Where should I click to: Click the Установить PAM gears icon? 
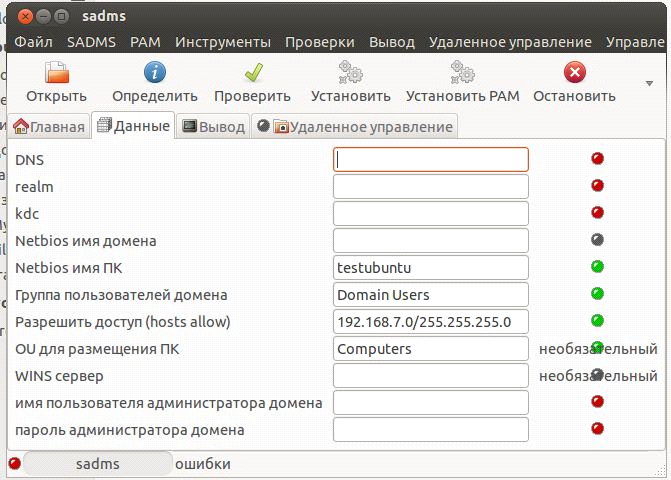point(463,72)
